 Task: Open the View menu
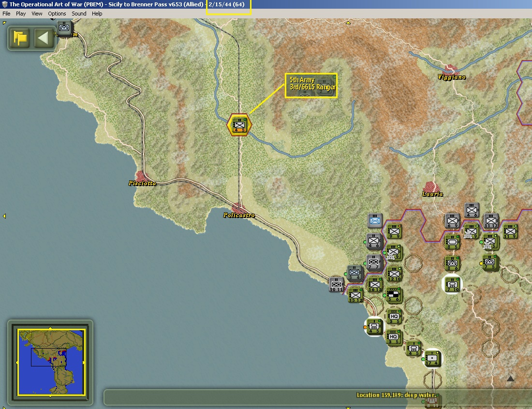pos(37,14)
